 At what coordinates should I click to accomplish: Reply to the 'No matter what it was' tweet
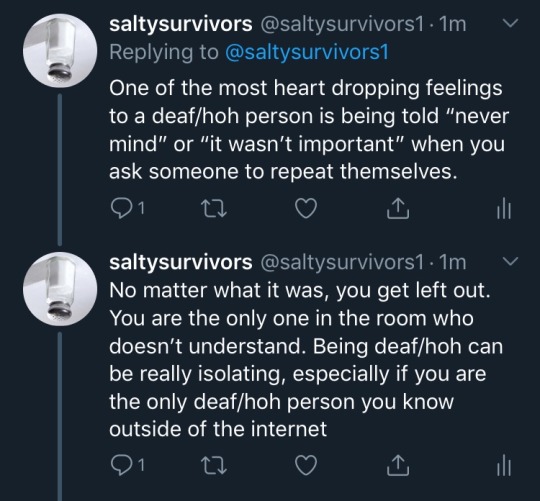point(121,465)
